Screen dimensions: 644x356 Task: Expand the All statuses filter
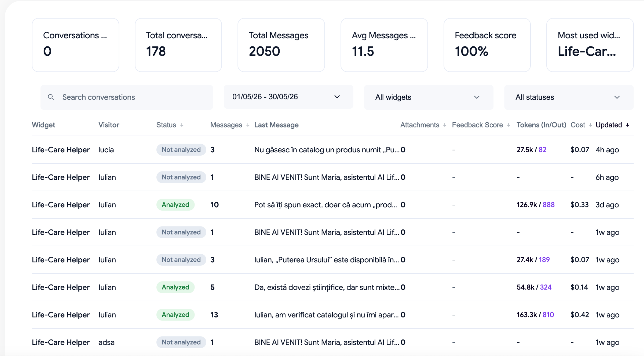pos(569,97)
